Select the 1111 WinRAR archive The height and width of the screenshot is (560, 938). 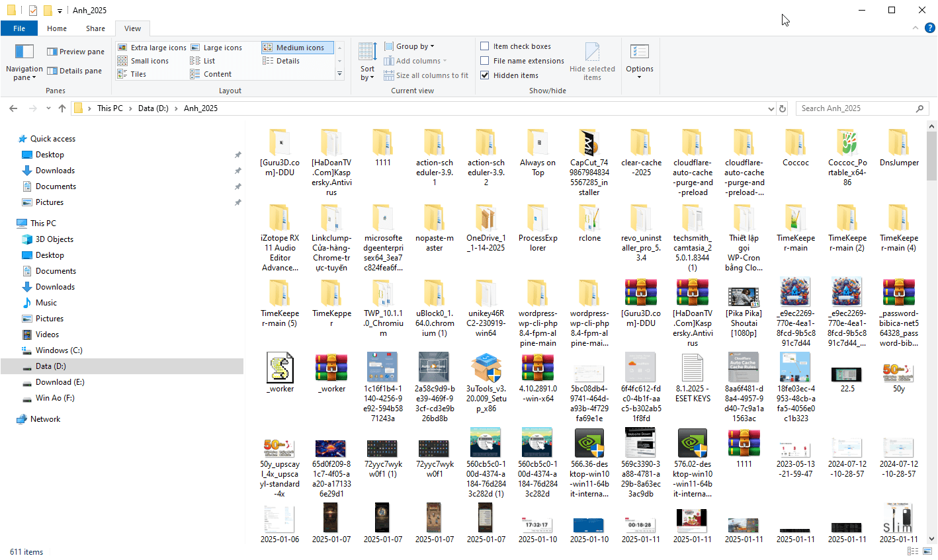pos(744,448)
